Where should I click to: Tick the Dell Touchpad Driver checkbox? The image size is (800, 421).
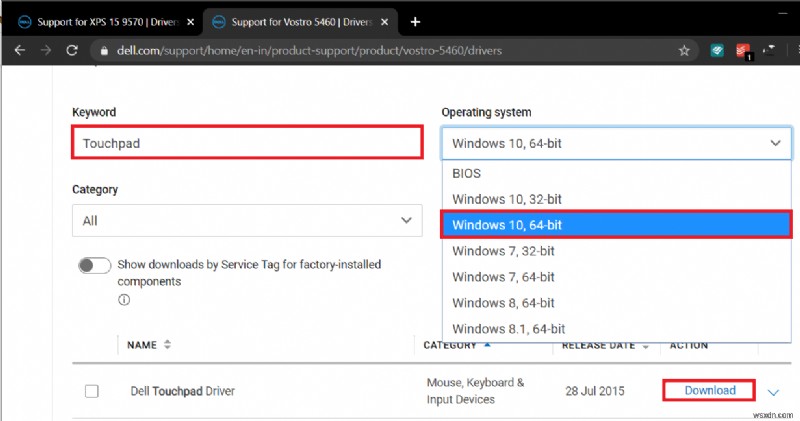click(92, 391)
